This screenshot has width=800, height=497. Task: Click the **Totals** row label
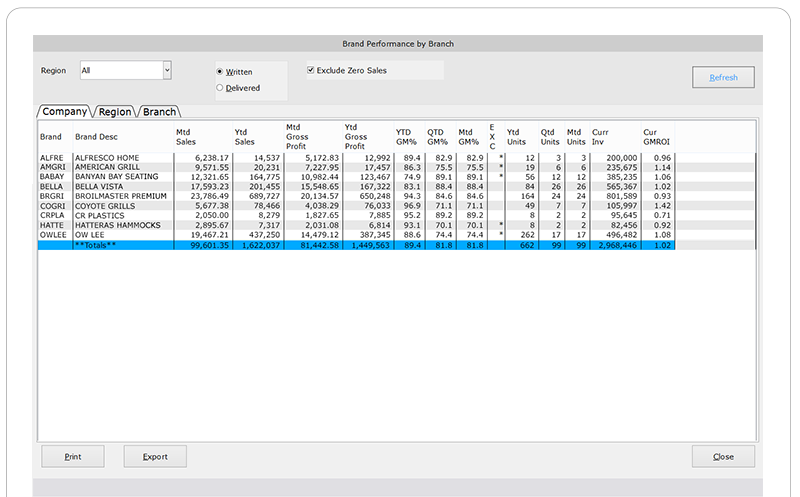point(95,245)
